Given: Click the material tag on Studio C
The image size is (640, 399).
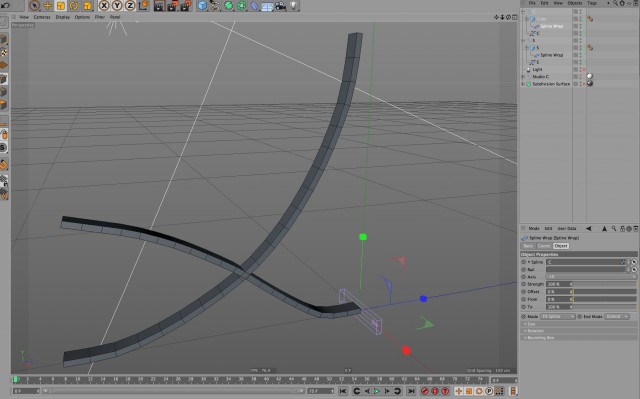Looking at the screenshot, I should [x=590, y=76].
